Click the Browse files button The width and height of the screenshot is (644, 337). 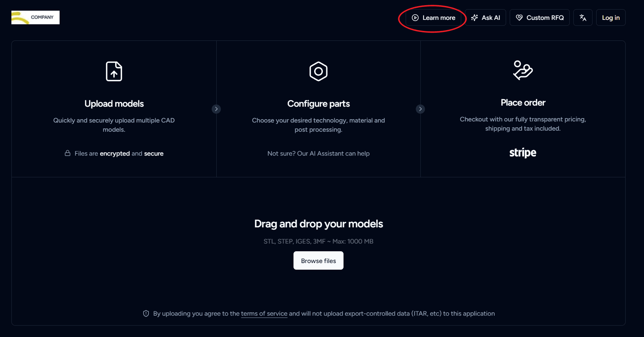point(319,260)
